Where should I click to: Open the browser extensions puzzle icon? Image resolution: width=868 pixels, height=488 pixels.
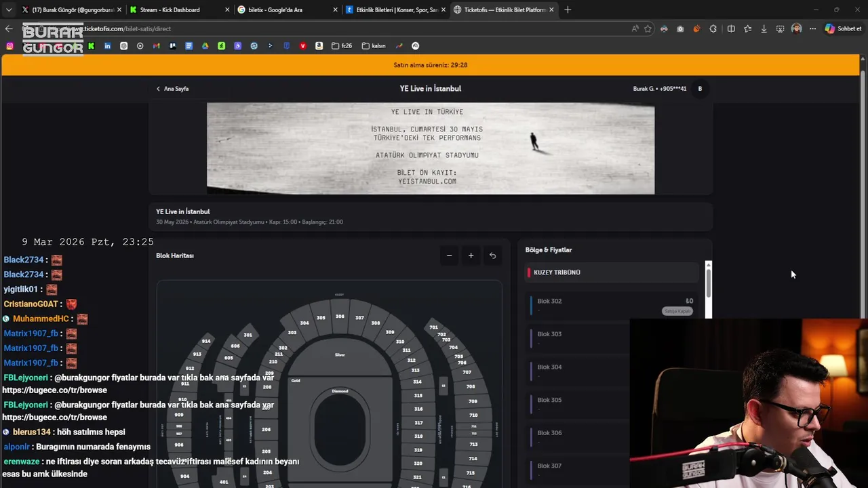pos(713,28)
